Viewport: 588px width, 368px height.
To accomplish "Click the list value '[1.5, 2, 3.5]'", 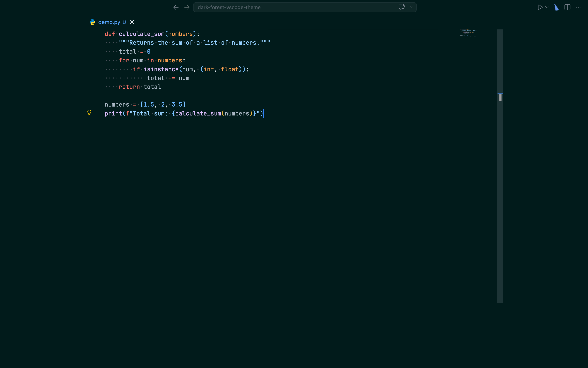I will tap(163, 105).
